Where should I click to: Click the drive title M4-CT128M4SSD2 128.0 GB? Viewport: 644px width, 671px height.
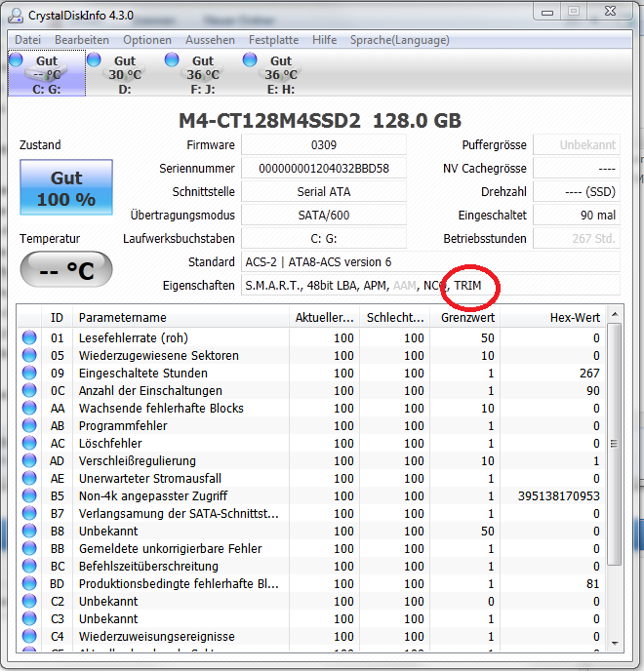click(320, 121)
